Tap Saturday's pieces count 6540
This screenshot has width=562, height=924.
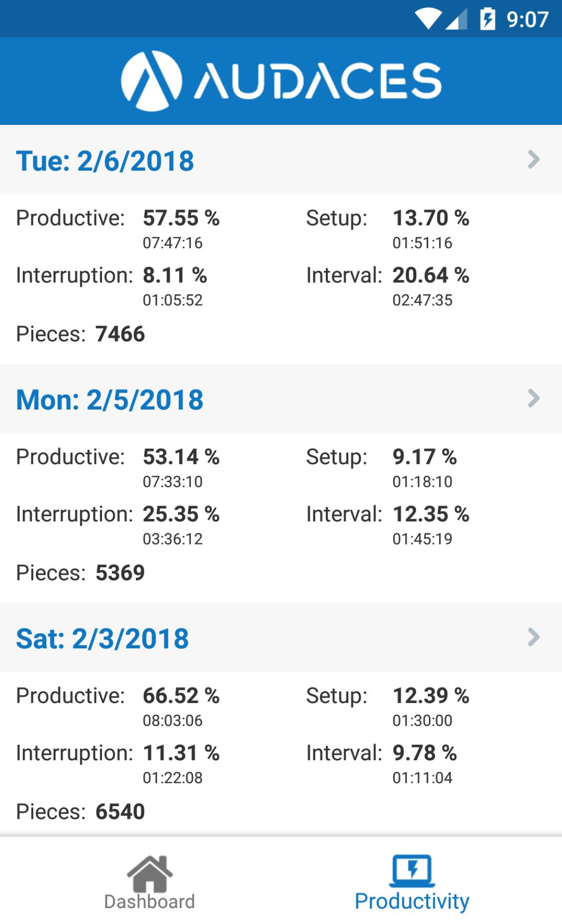tap(120, 812)
